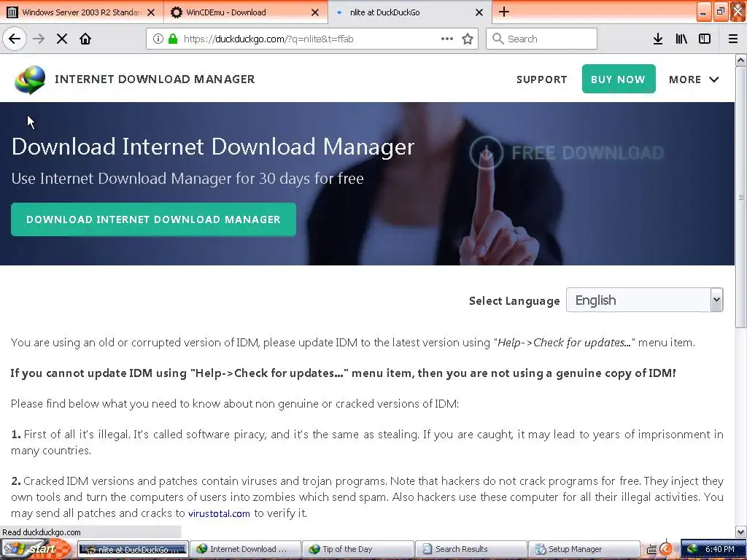Open Internet Download taskbar window
Screen dimensions: 747x560
246,550
